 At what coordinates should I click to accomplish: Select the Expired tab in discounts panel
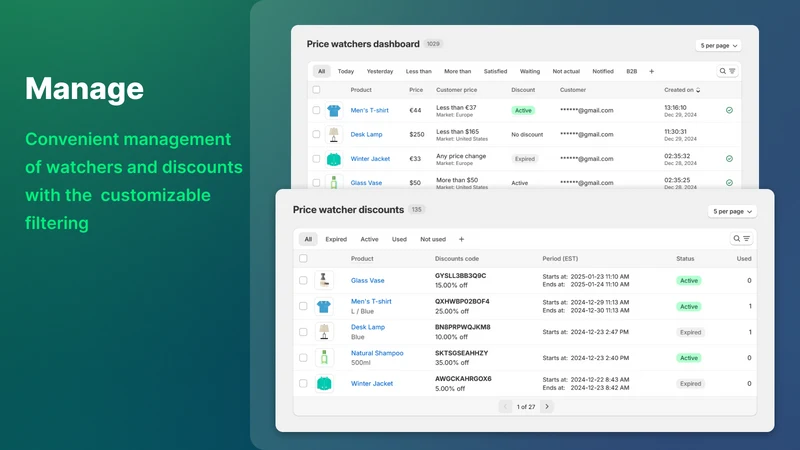336,239
